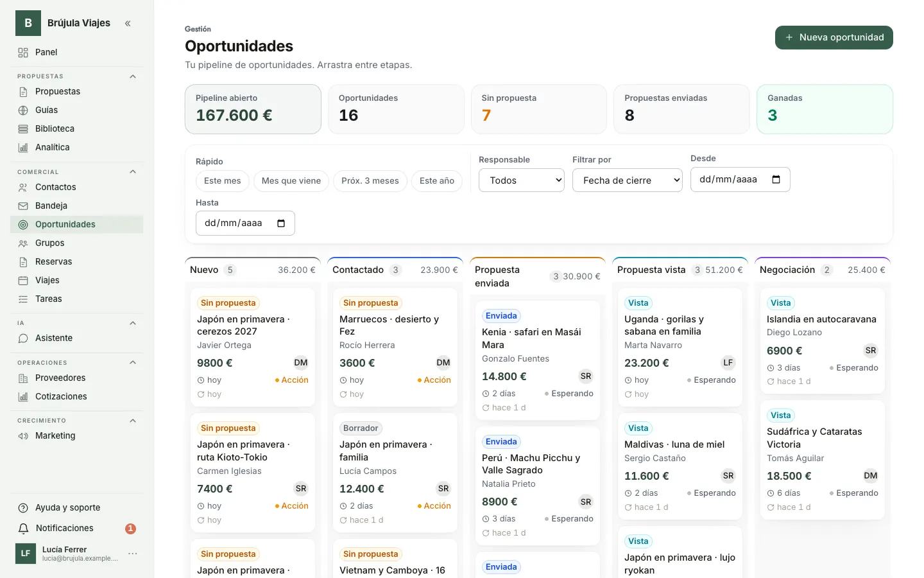Click the Propuestas document icon
Screen dimensions: 924x578
tap(23, 92)
